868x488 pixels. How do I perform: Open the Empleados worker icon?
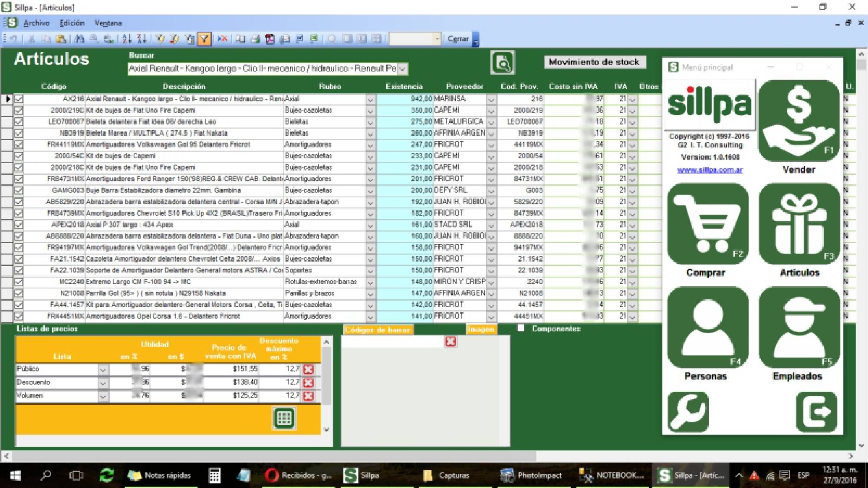tap(799, 328)
